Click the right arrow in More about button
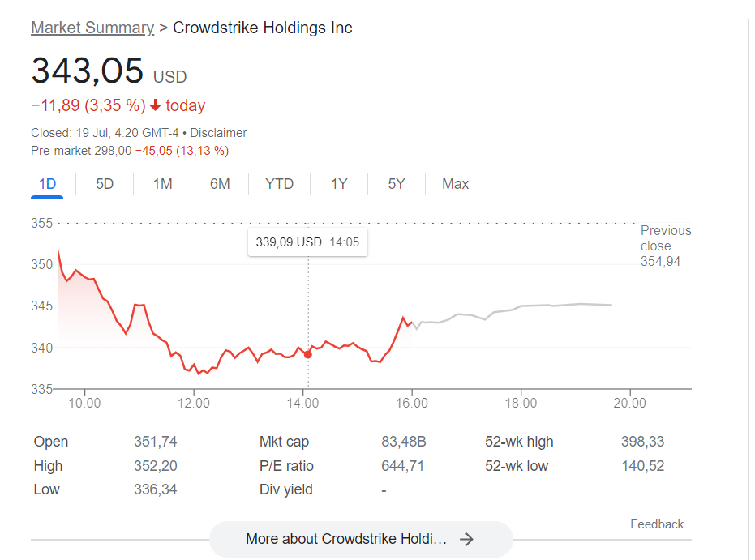This screenshot has width=755, height=560. (x=466, y=539)
